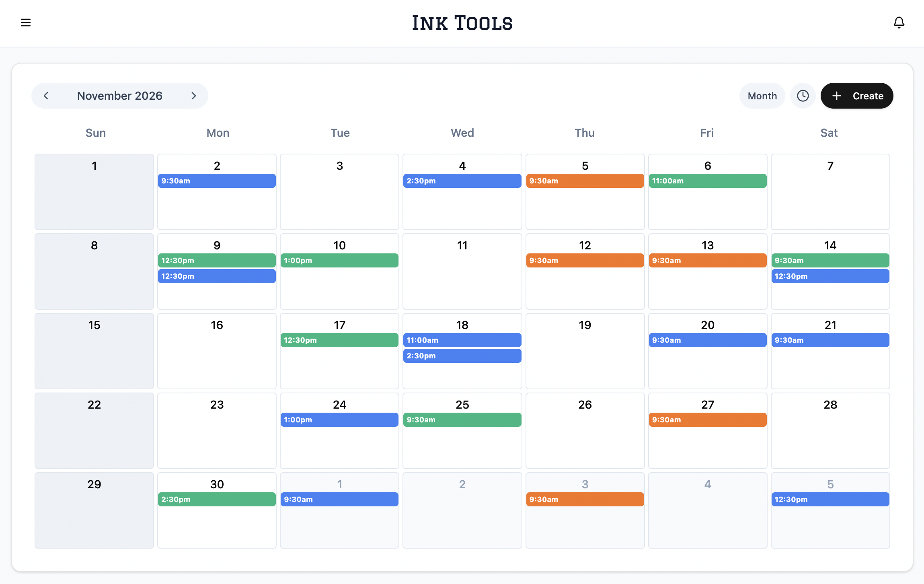The width and height of the screenshot is (924, 584).
Task: Select the day cell for November 3
Action: tap(339, 192)
